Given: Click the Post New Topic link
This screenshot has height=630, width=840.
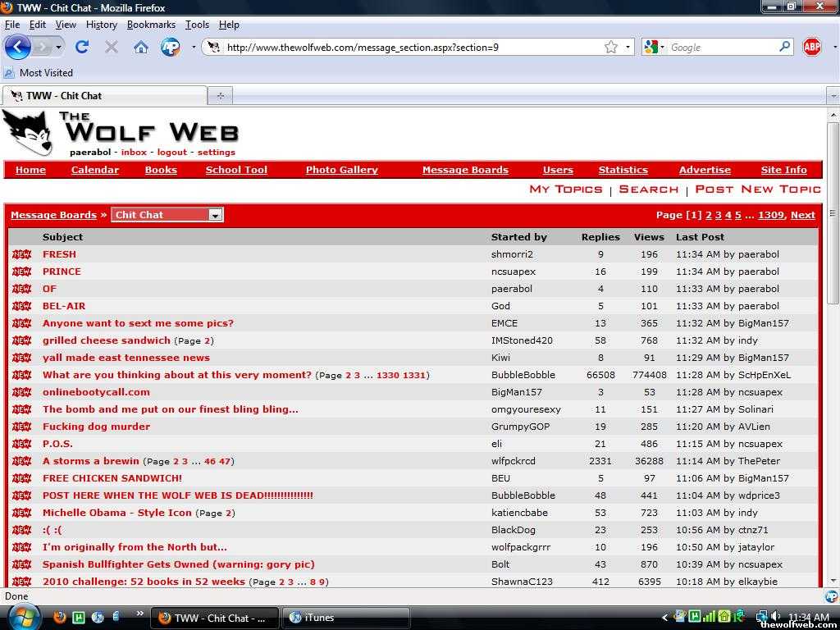Looking at the screenshot, I should pyautogui.click(x=757, y=189).
